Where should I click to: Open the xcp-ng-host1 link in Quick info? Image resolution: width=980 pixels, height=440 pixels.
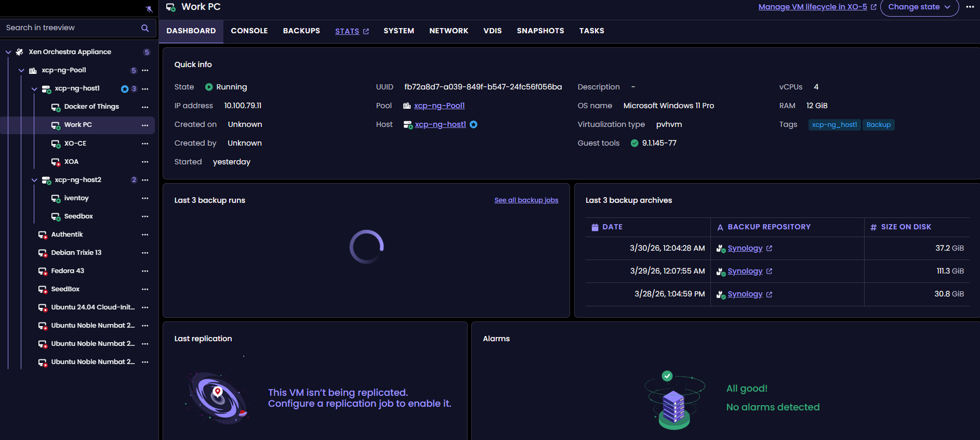[440, 124]
